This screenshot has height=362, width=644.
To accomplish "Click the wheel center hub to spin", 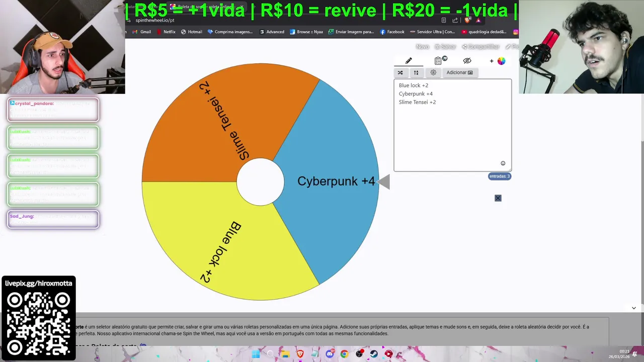I will [260, 182].
